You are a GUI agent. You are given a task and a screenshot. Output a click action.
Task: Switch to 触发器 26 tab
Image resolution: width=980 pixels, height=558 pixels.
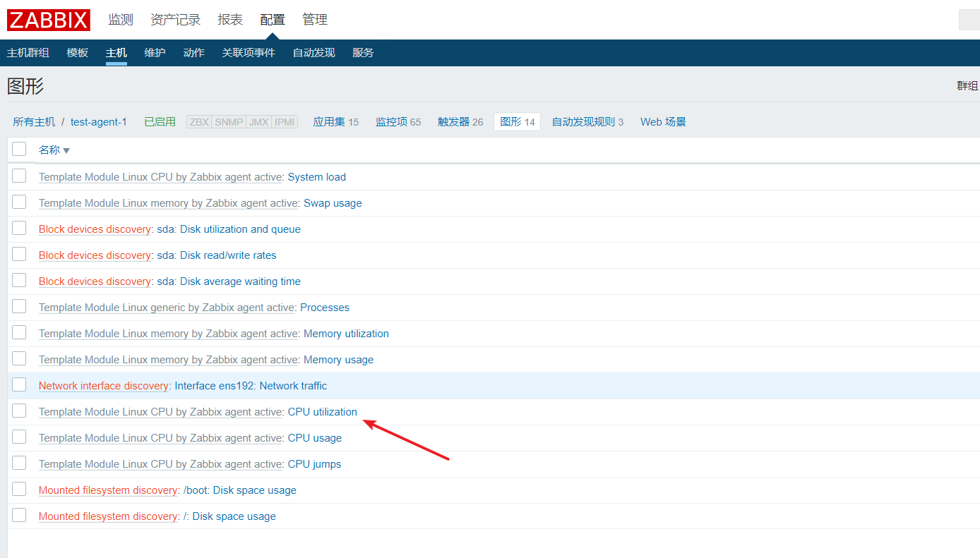(x=460, y=122)
